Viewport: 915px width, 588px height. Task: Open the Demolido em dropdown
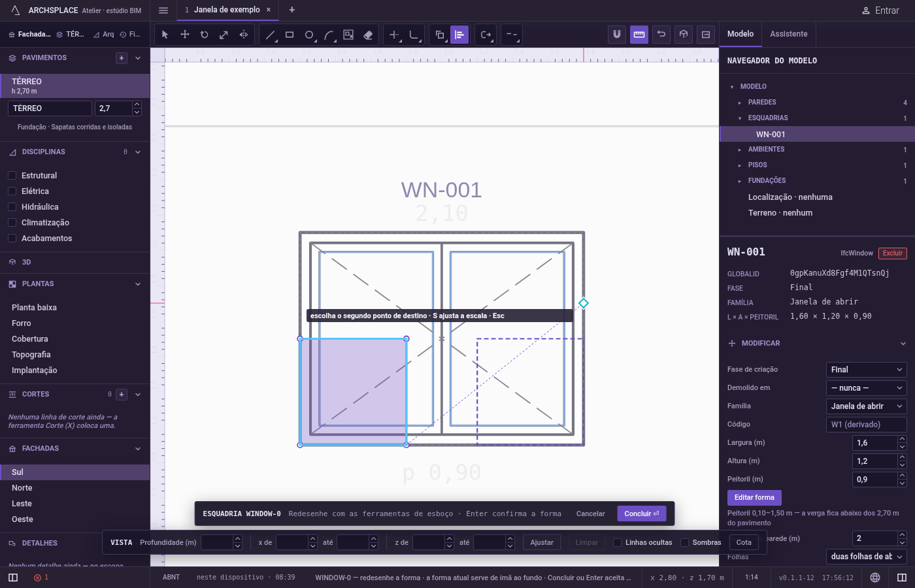pyautogui.click(x=866, y=388)
